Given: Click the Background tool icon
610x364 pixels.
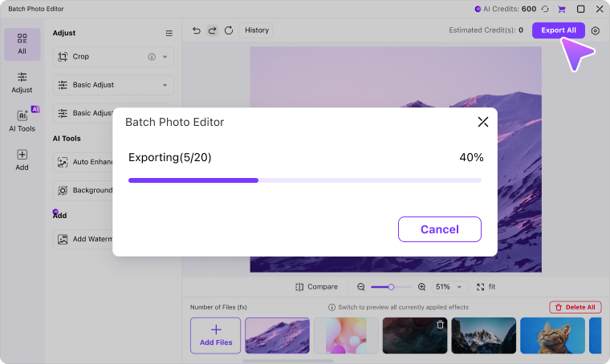Looking at the screenshot, I should [x=63, y=190].
